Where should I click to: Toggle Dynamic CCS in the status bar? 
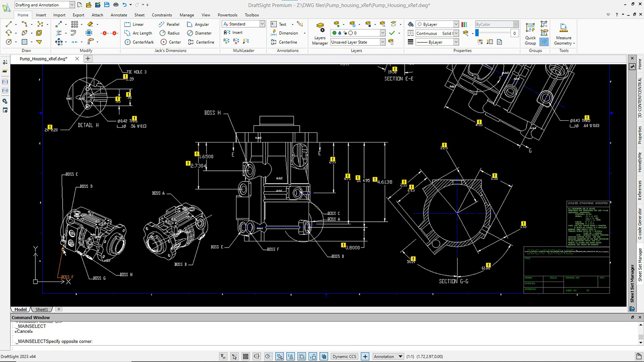click(344, 356)
